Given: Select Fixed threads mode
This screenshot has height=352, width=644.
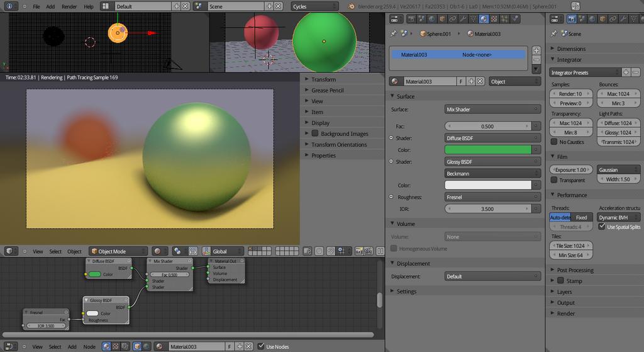Looking at the screenshot, I should [582, 217].
